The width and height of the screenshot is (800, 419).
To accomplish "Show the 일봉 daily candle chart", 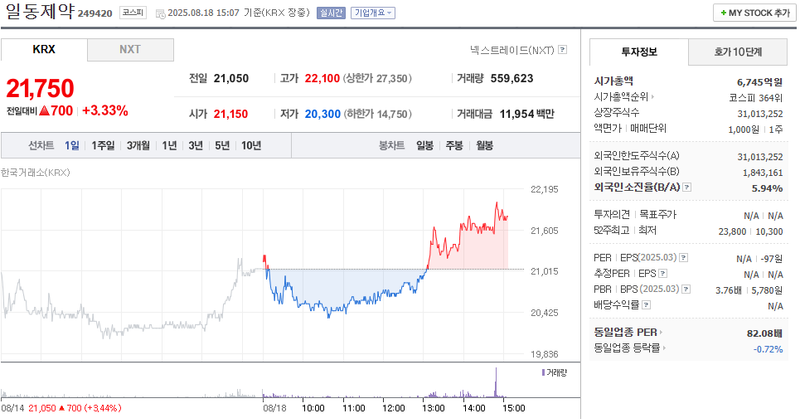I will (424, 145).
